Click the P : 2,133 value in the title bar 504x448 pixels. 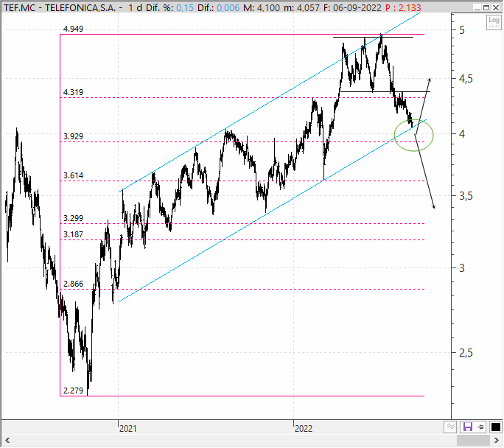click(403, 7)
